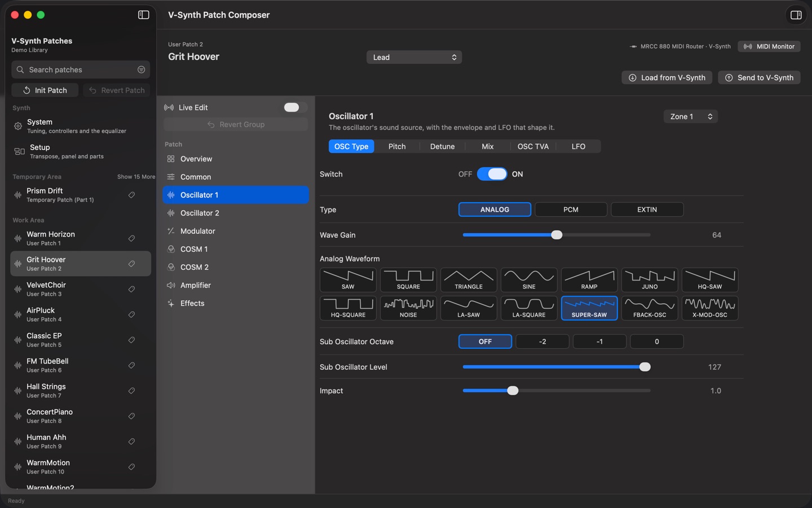Viewport: 812px width, 508px height.
Task: Expand Show 15 More in Temporary Area
Action: tap(136, 177)
